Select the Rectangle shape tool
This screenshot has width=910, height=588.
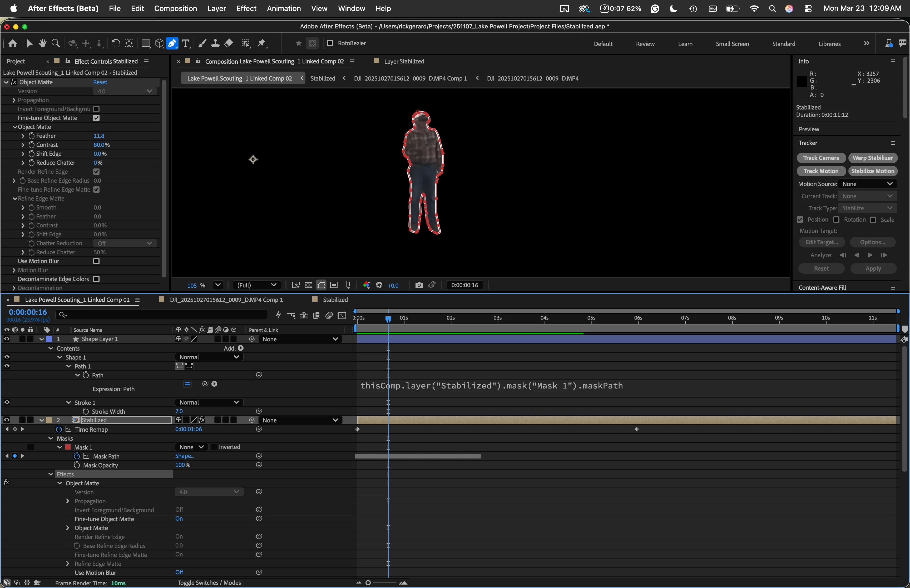click(146, 43)
